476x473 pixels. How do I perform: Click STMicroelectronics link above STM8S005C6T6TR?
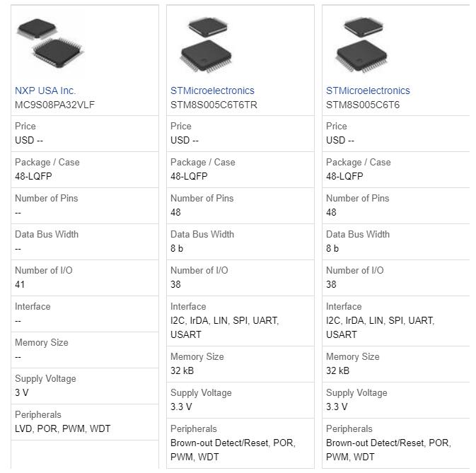point(212,90)
